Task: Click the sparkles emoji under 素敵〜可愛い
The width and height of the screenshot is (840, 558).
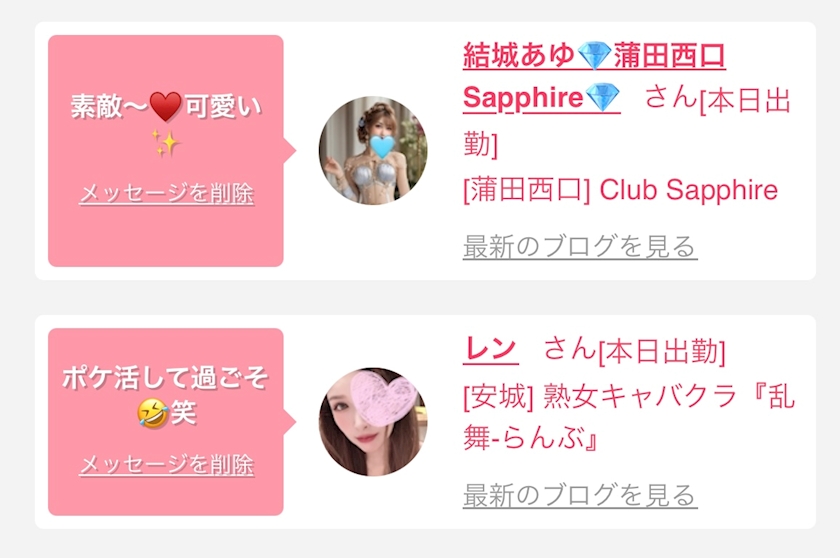Action: click(166, 142)
